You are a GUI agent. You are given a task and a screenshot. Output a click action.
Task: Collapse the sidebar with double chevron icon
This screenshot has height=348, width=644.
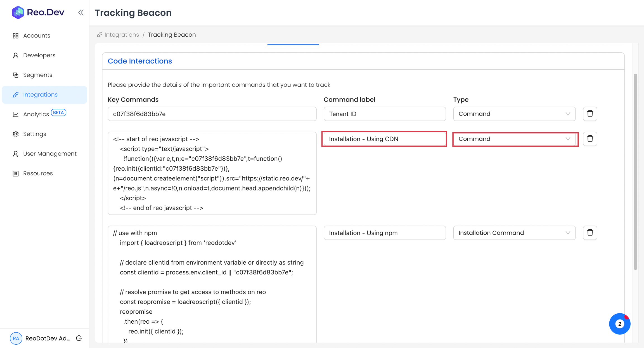coord(81,13)
